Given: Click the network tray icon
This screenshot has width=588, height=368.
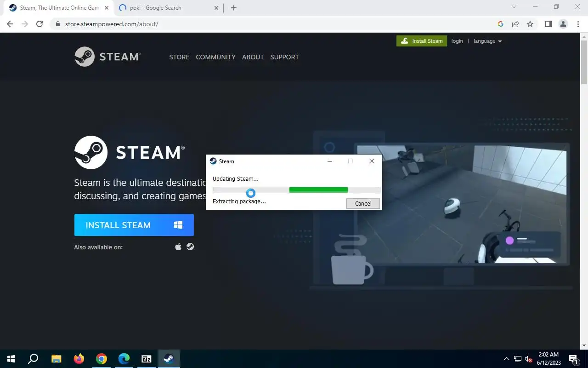Looking at the screenshot, I should 518,359.
